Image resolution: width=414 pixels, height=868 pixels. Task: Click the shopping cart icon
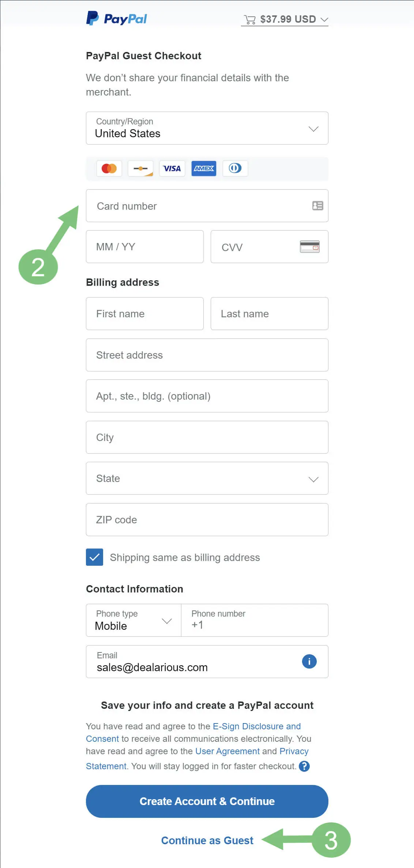pyautogui.click(x=250, y=19)
